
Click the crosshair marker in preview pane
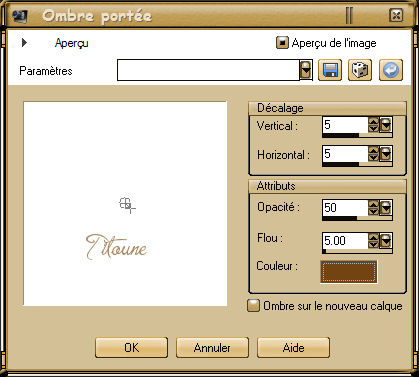tap(127, 205)
